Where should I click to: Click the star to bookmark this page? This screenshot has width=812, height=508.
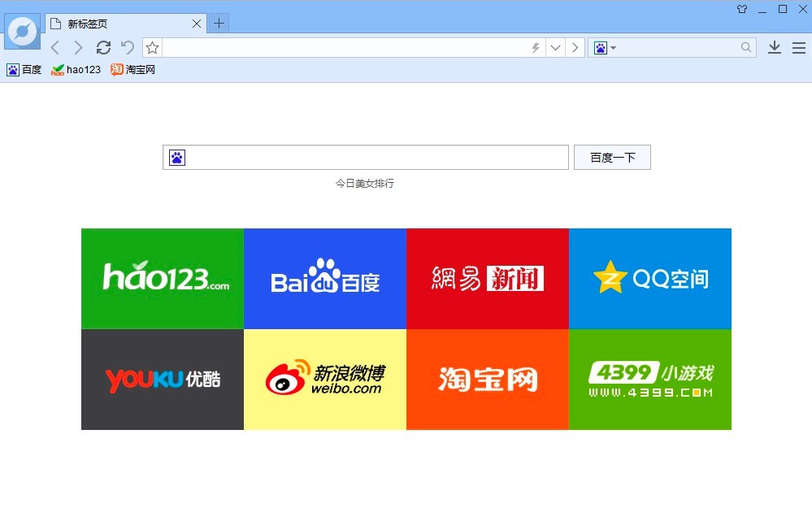pyautogui.click(x=151, y=47)
